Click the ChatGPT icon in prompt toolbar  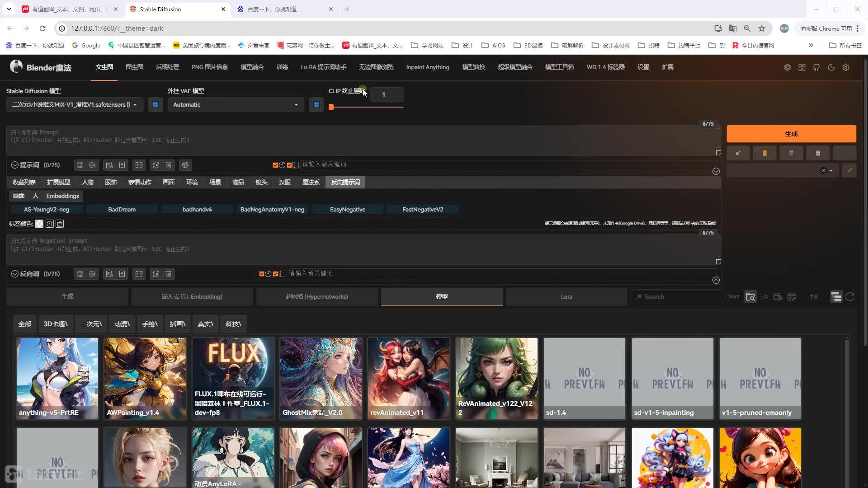[x=185, y=165]
